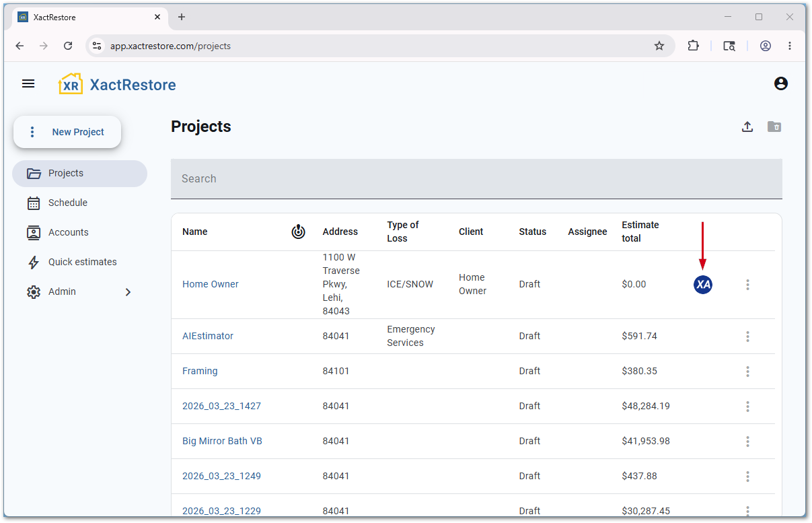Open the Framing project link
This screenshot has width=812, height=523.
click(200, 371)
